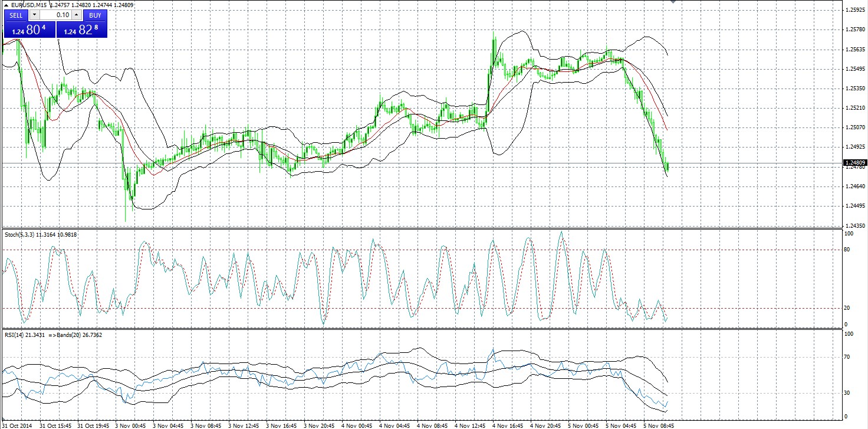The image size is (868, 429).
Task: Click the 4 Nov 00:45 time label
Action: [x=357, y=425]
